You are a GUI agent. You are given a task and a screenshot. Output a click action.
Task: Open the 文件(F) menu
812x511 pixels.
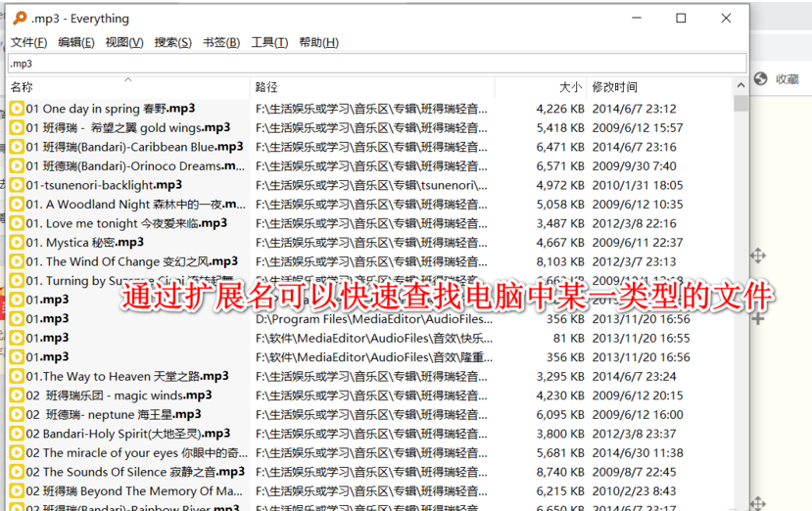[x=28, y=42]
